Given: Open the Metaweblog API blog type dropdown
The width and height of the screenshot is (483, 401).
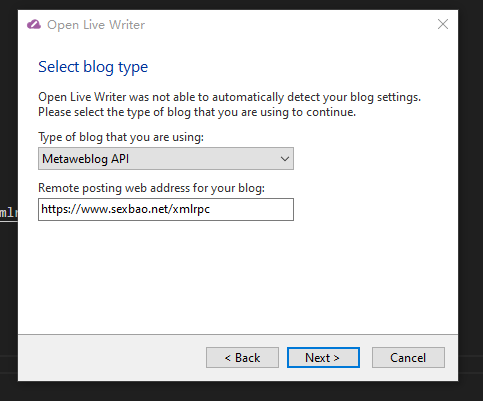Looking at the screenshot, I should (x=166, y=159).
